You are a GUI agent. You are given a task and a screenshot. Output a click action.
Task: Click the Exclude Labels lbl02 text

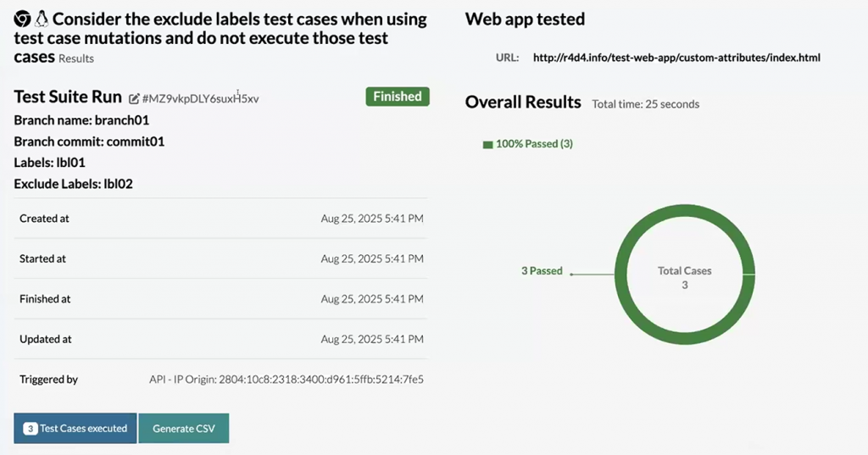(74, 184)
